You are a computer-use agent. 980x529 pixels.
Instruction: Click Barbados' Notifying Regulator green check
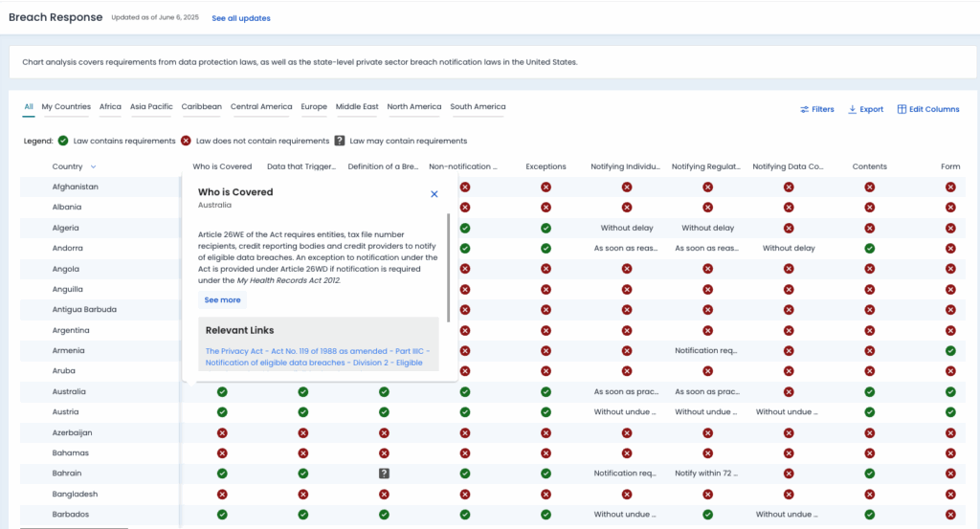pyautogui.click(x=707, y=515)
